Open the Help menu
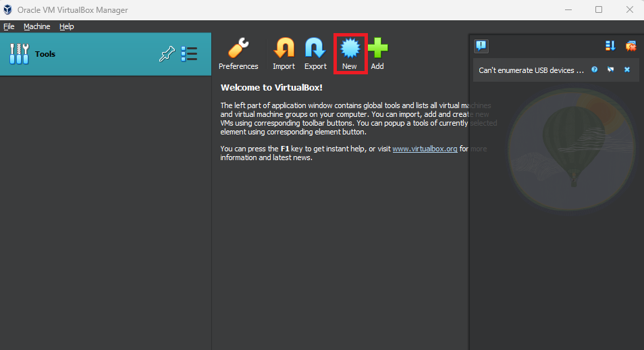This screenshot has width=644, height=350. [x=67, y=26]
